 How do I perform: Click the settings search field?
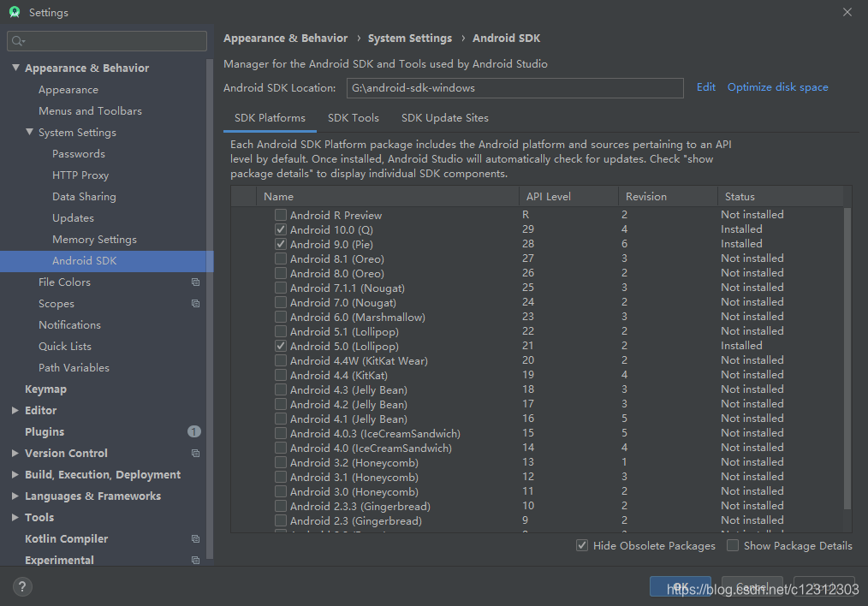[107, 41]
